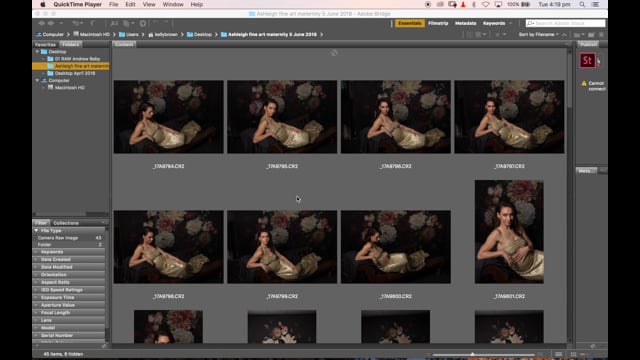Collapse the File Type filter section
The height and width of the screenshot is (360, 640).
point(36,231)
